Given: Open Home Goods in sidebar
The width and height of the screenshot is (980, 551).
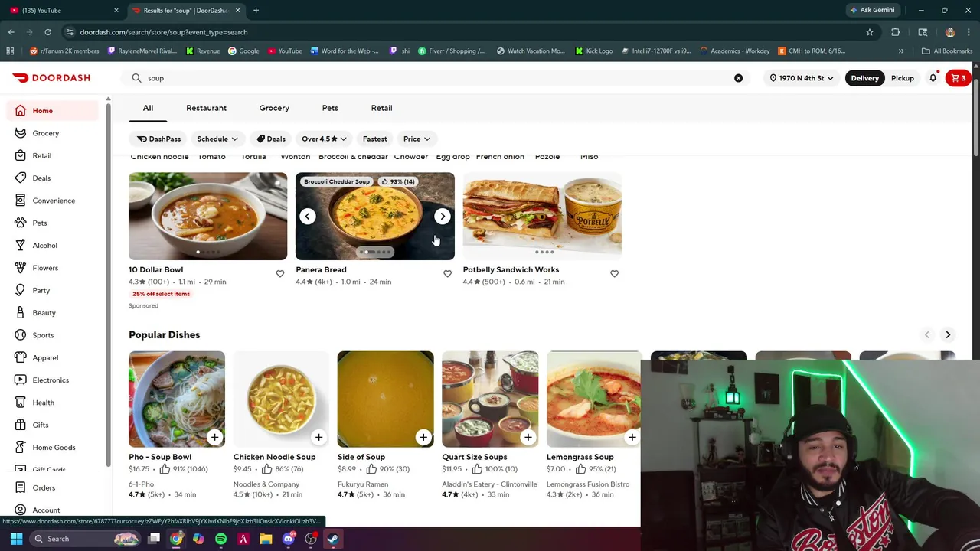Looking at the screenshot, I should pyautogui.click(x=54, y=448).
